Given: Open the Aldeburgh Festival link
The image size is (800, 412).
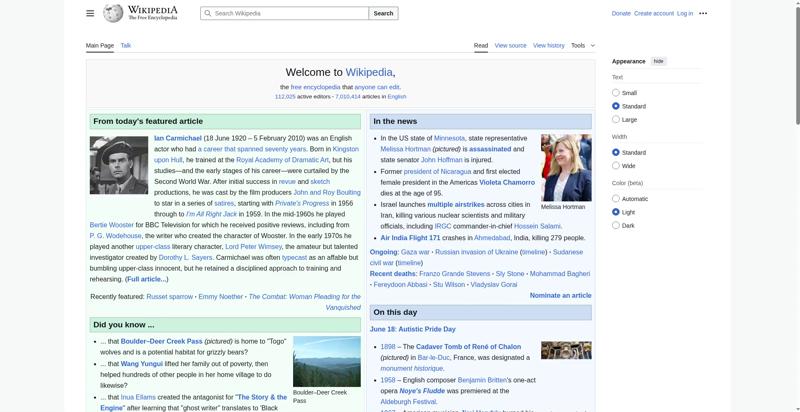Looking at the screenshot, I should coord(406,402).
